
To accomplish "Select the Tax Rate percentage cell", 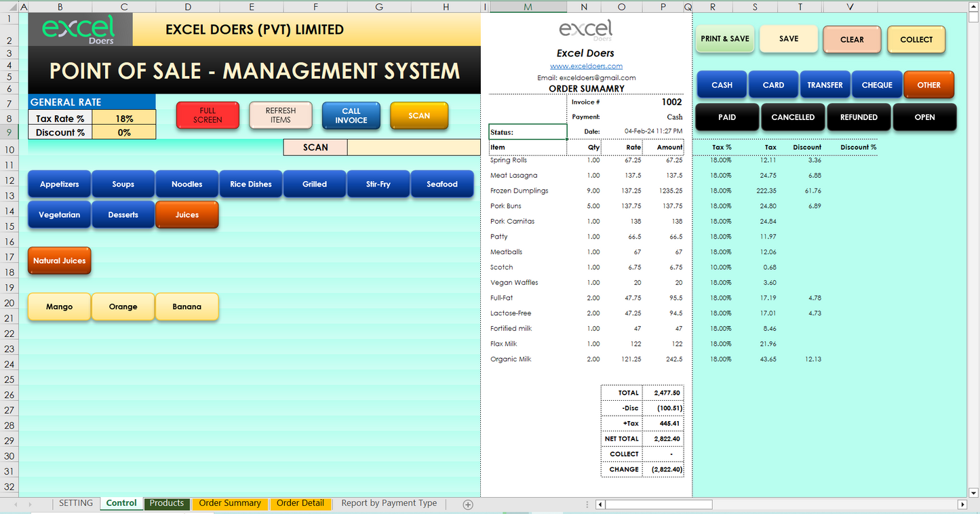I will [123, 119].
